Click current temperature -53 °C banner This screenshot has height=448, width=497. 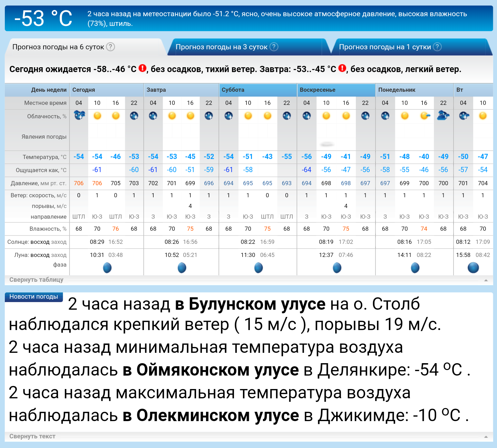(x=43, y=18)
